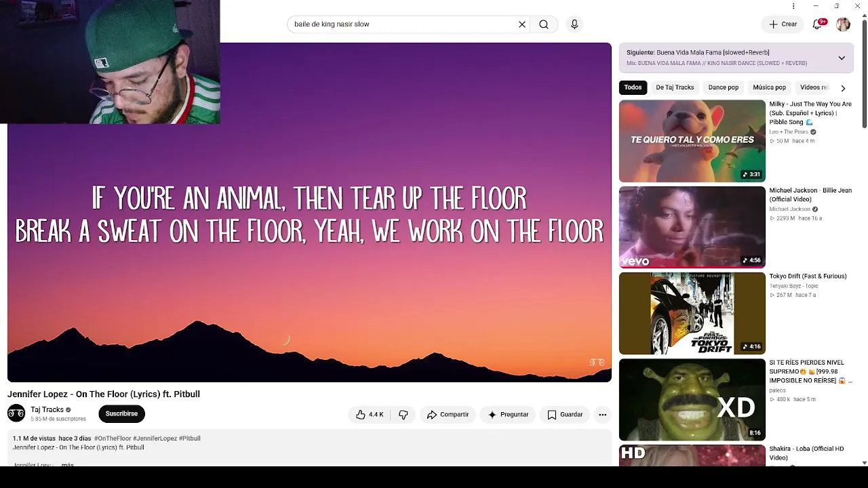868x488 pixels.
Task: Open the Billie Jean video thumbnail
Action: (692, 227)
